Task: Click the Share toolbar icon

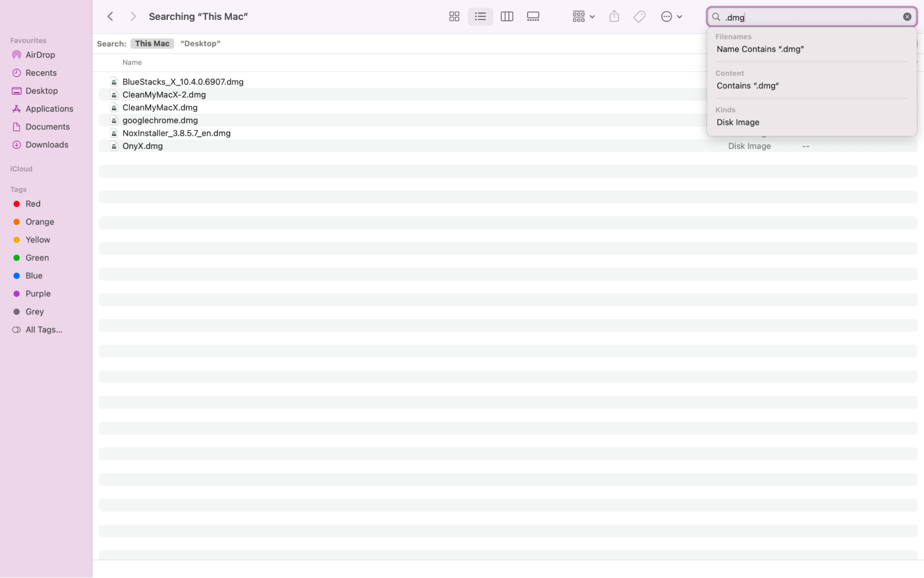Action: [x=614, y=17]
